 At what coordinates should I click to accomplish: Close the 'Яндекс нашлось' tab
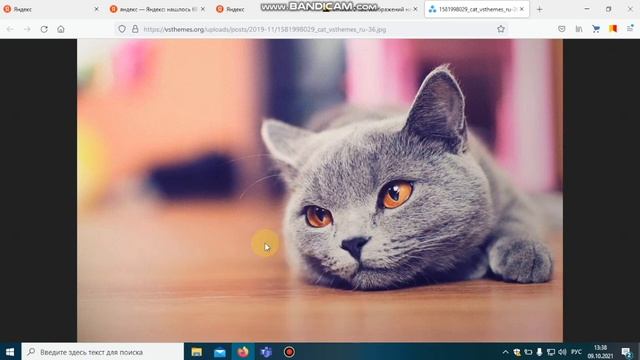coord(203,9)
